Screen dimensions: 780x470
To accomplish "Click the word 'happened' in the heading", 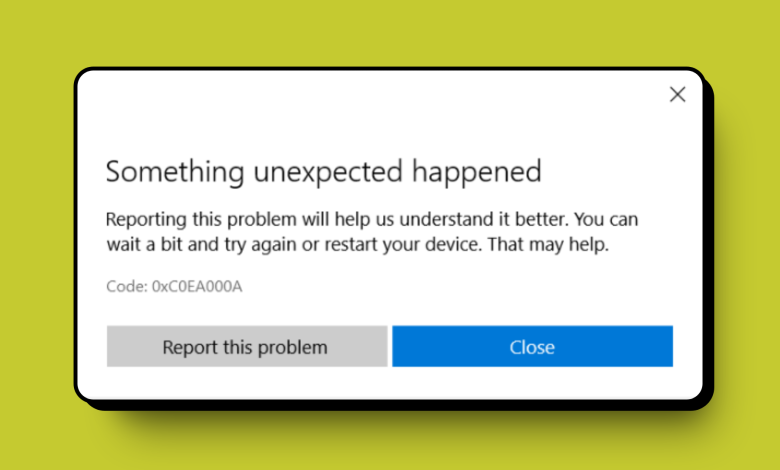I will pos(478,171).
